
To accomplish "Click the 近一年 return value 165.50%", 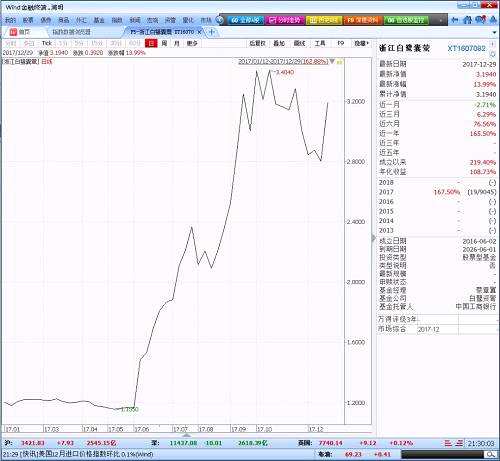I will [x=483, y=134].
